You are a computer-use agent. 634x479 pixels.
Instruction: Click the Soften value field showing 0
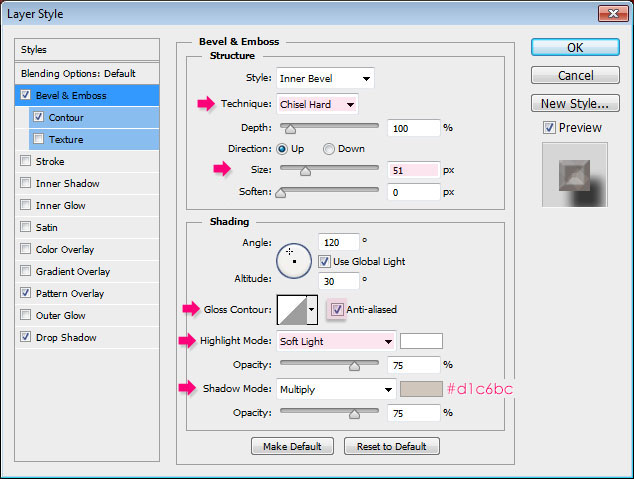(x=413, y=192)
